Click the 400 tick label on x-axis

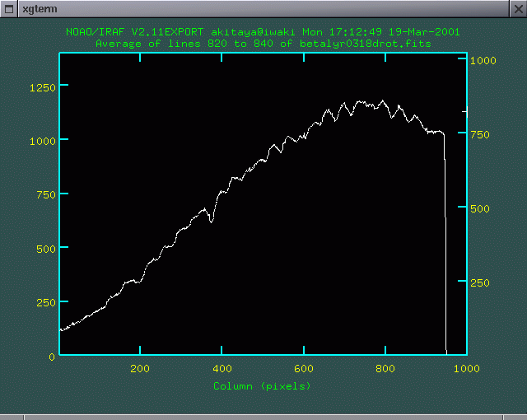click(x=222, y=369)
